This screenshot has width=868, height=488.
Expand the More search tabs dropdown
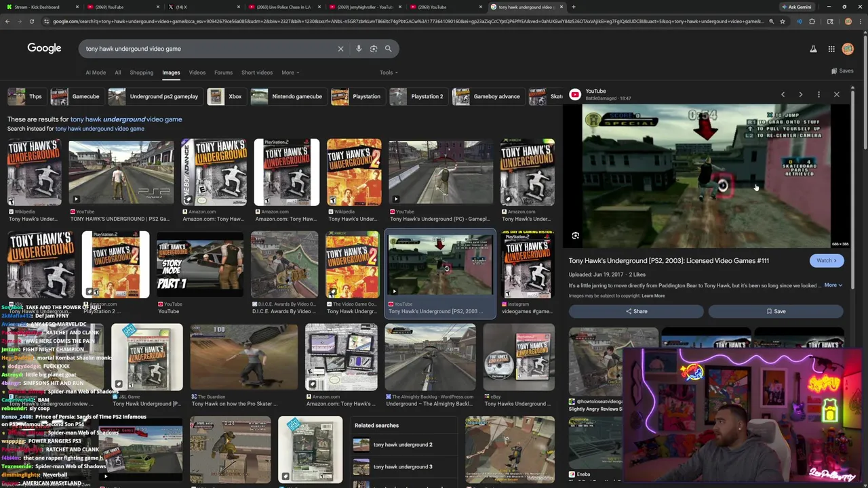290,73
